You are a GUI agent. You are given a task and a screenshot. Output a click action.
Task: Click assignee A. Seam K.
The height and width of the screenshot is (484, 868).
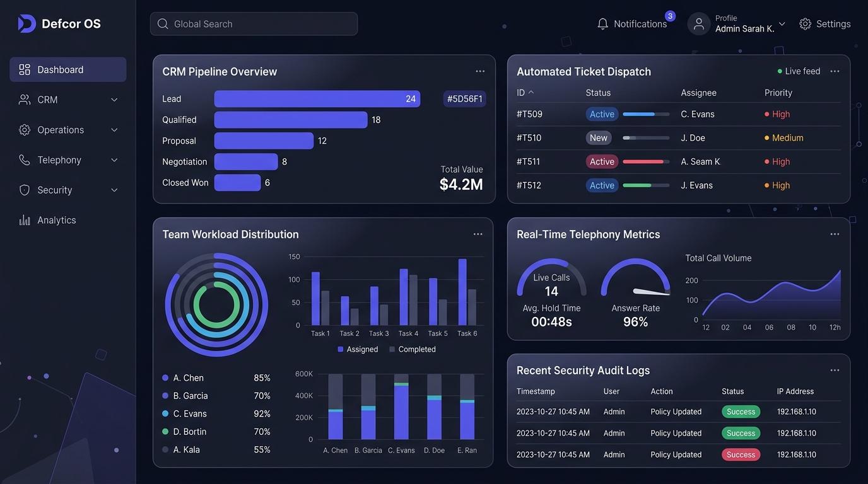pos(700,161)
